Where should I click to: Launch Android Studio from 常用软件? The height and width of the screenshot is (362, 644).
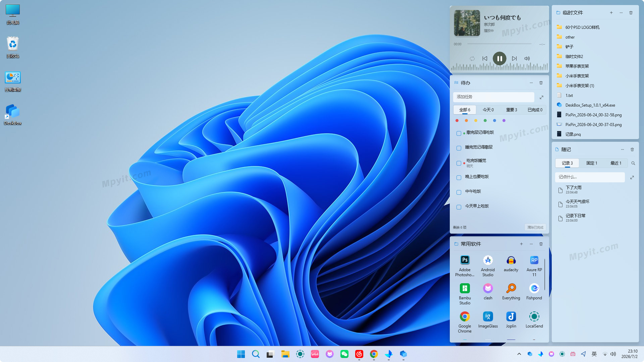pos(488,265)
